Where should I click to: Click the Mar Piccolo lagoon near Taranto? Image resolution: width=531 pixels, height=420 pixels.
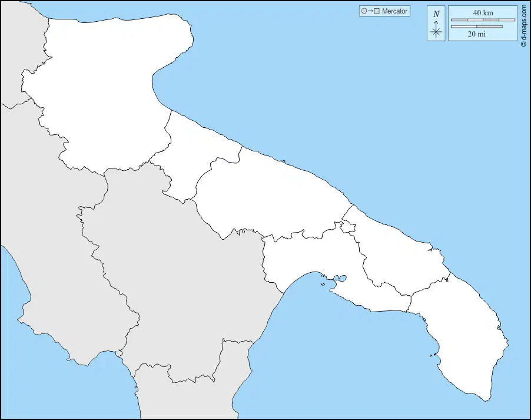(340, 279)
